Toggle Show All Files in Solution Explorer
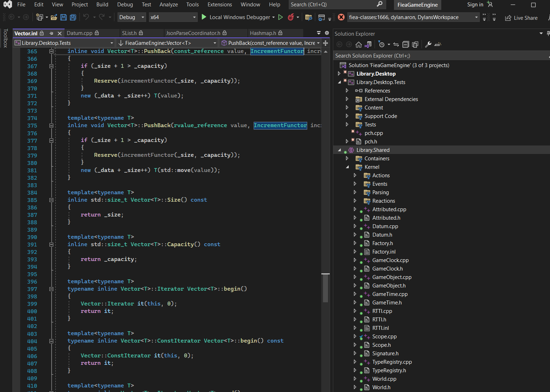Screen dimensions: 550x392 [415, 44]
